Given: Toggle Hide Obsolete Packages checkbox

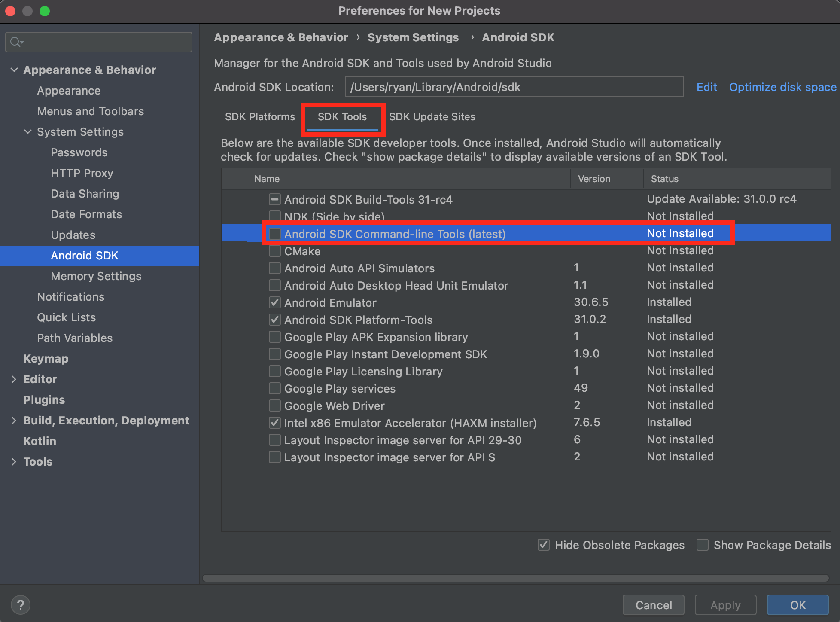Looking at the screenshot, I should [x=544, y=545].
